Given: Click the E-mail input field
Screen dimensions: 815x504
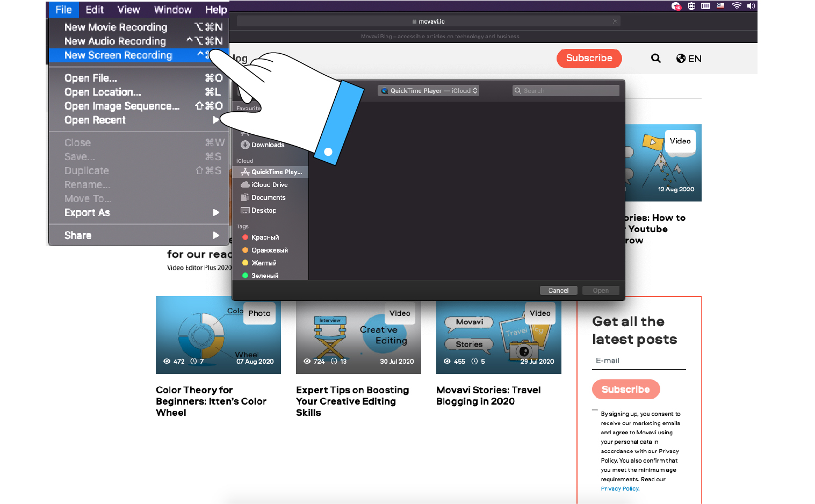Looking at the screenshot, I should 639,361.
